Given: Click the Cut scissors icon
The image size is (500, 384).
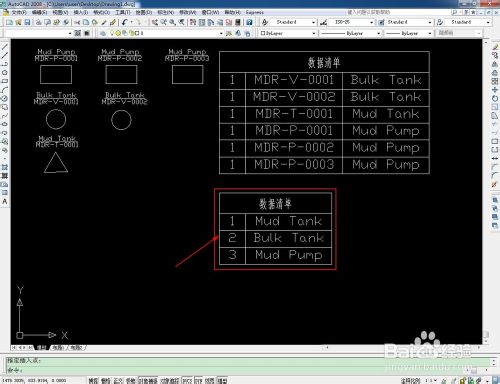Looking at the screenshot, I should (x=77, y=22).
